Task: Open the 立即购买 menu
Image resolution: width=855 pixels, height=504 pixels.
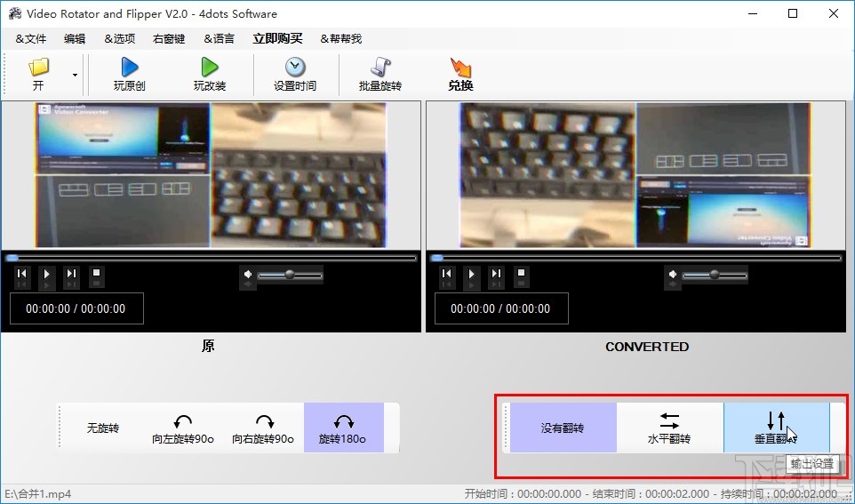Action: [x=277, y=39]
